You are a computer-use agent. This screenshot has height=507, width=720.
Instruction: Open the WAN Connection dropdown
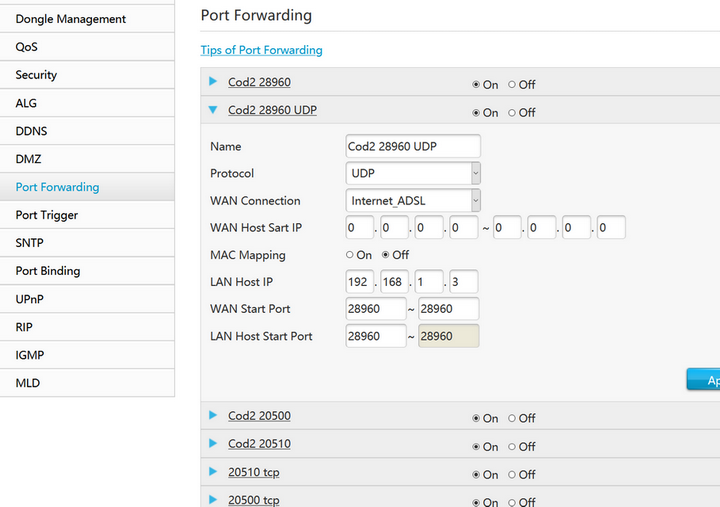pos(413,201)
